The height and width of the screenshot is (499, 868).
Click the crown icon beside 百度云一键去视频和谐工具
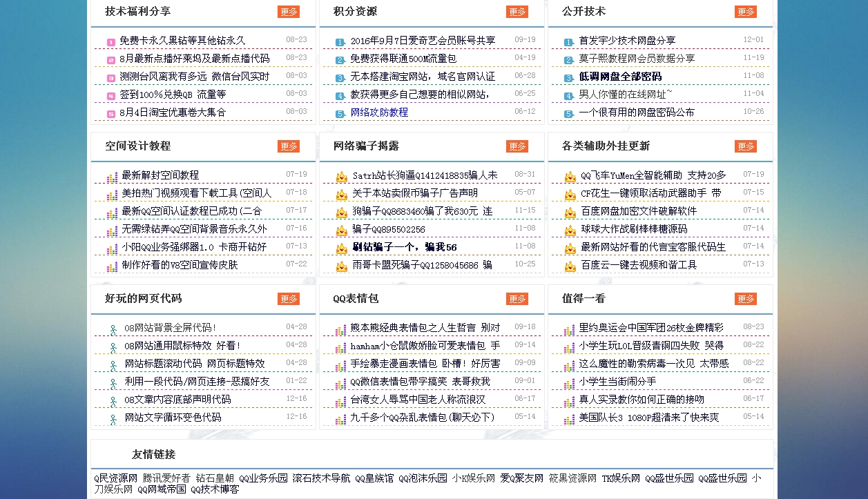(570, 266)
